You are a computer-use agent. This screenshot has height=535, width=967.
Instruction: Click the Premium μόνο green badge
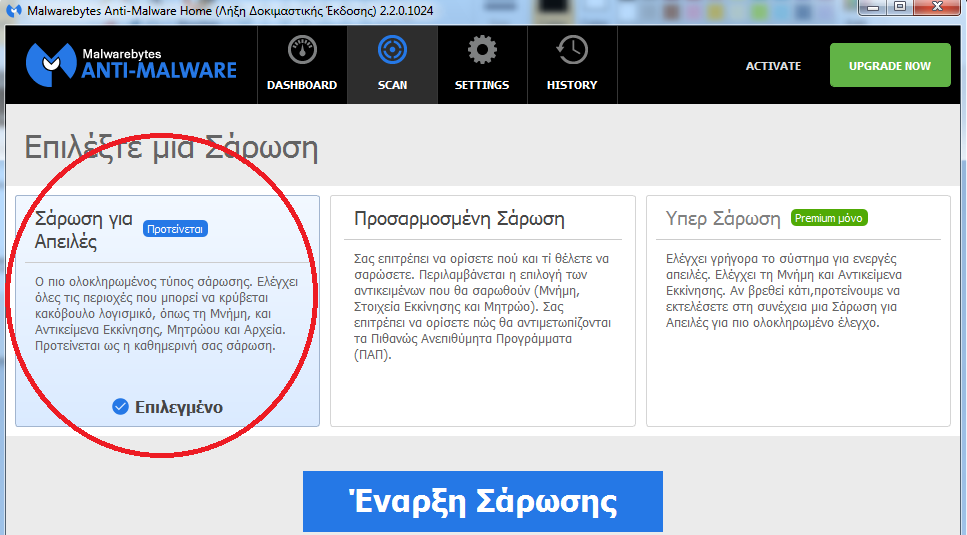[829, 218]
